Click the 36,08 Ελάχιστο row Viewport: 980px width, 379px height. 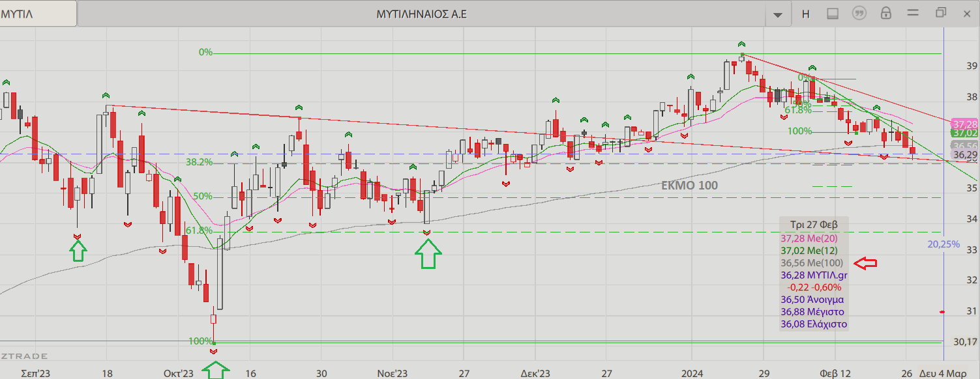click(814, 324)
